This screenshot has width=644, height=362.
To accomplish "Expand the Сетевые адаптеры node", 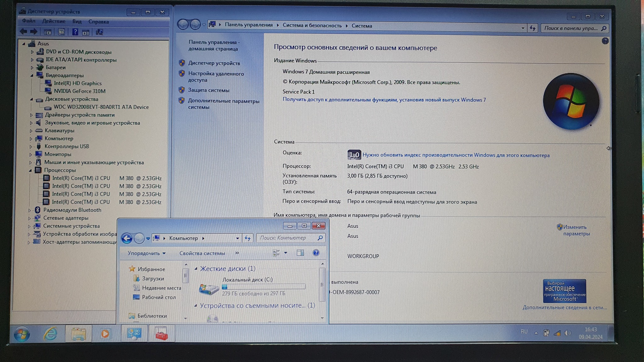I will click(x=29, y=218).
